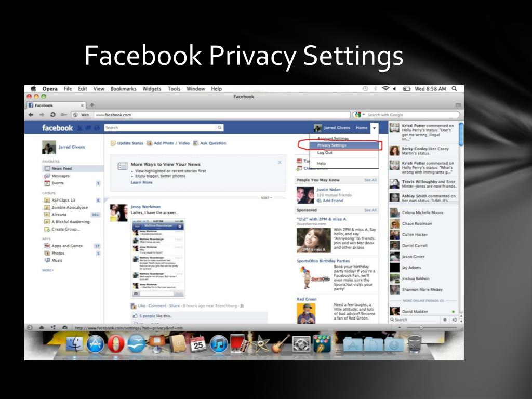Click Jessy Workman's name on the post
The height and width of the screenshot is (399, 532).
click(x=145, y=207)
